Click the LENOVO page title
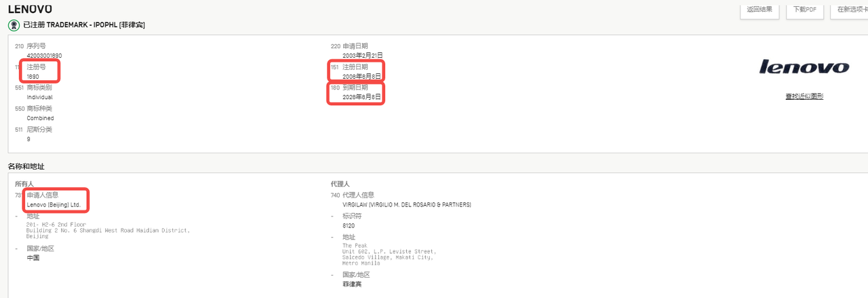 click(30, 9)
